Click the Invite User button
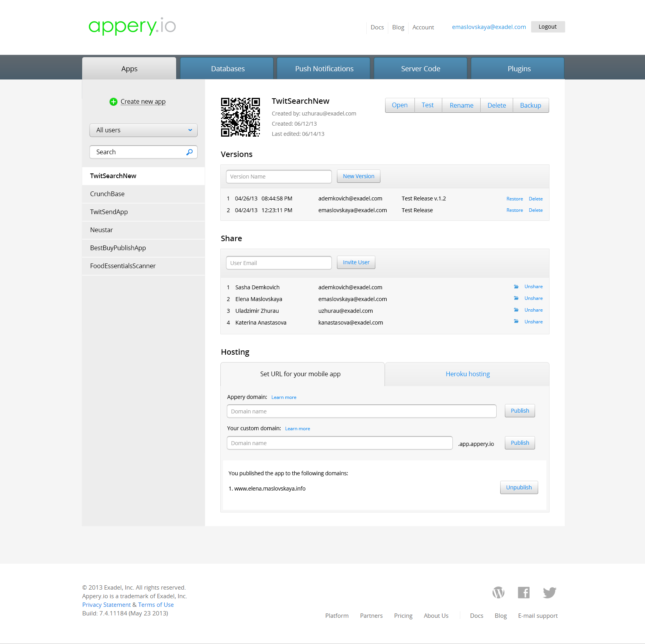The image size is (645, 644). click(x=356, y=263)
